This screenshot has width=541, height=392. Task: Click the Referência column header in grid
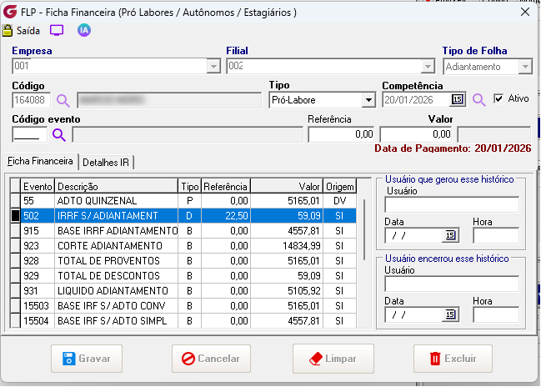click(226, 186)
